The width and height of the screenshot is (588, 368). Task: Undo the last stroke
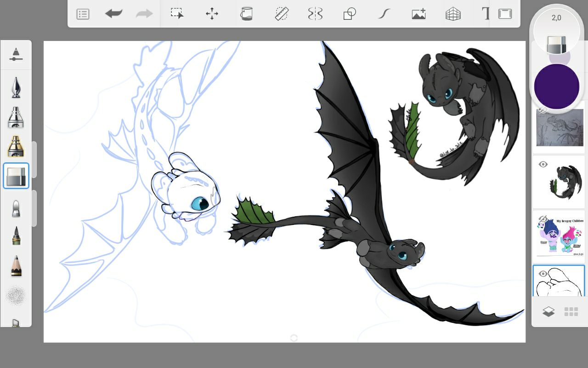click(x=113, y=14)
